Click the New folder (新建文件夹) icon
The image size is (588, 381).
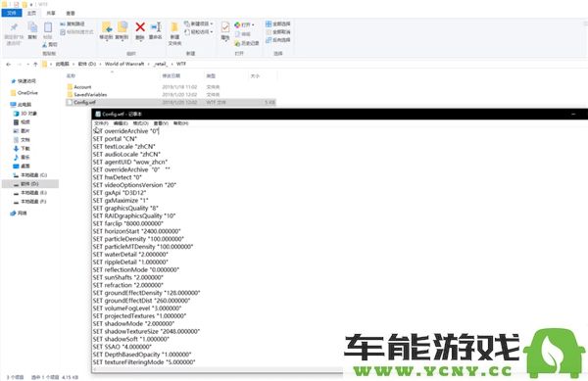[174, 27]
